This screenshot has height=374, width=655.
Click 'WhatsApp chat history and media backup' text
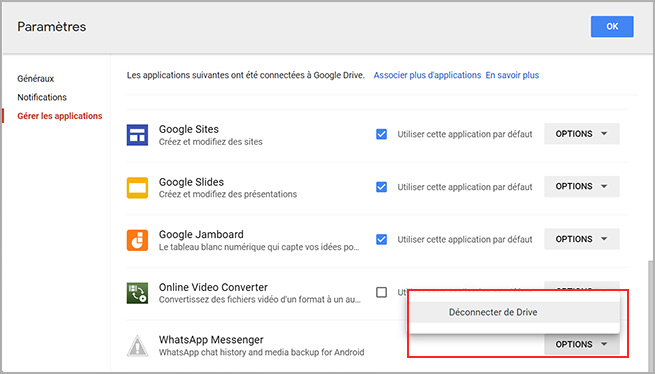[261, 352]
